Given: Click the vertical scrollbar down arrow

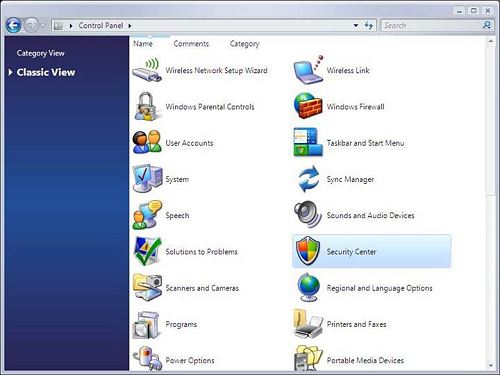Looking at the screenshot, I should point(491,366).
